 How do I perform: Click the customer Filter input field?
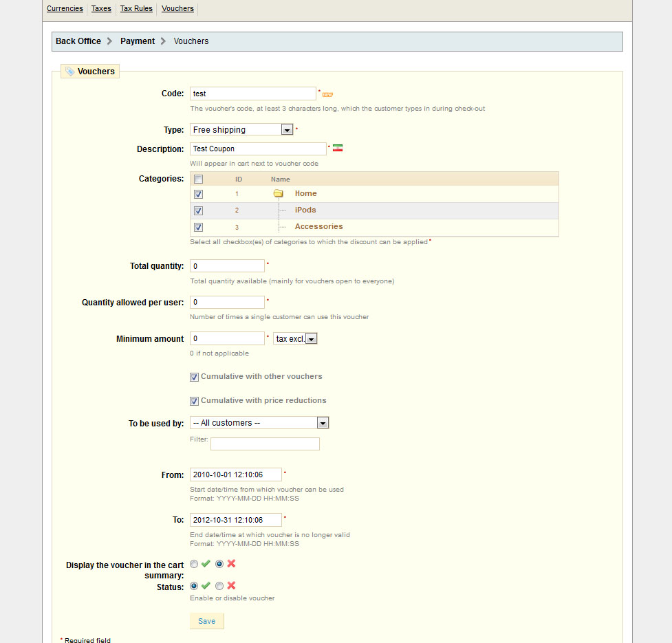(x=265, y=444)
